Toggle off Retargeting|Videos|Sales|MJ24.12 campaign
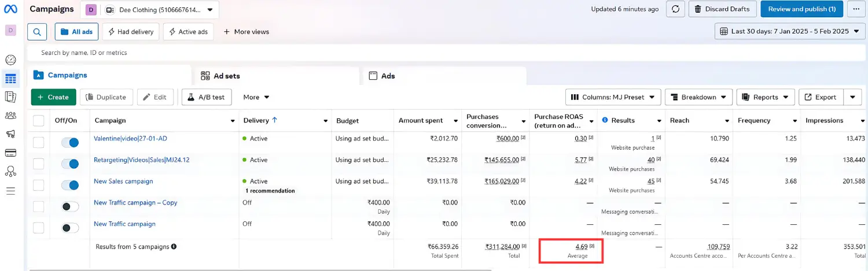 tap(70, 164)
